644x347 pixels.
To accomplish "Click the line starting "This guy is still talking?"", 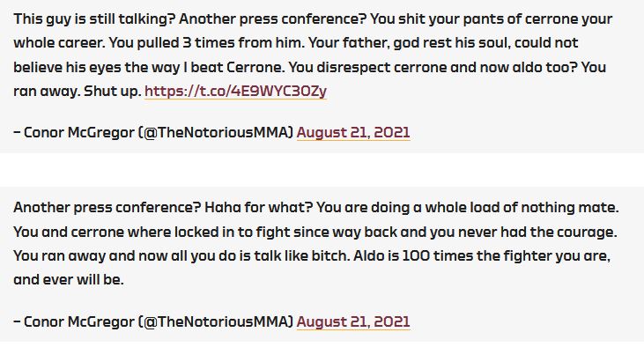I will [x=313, y=18].
